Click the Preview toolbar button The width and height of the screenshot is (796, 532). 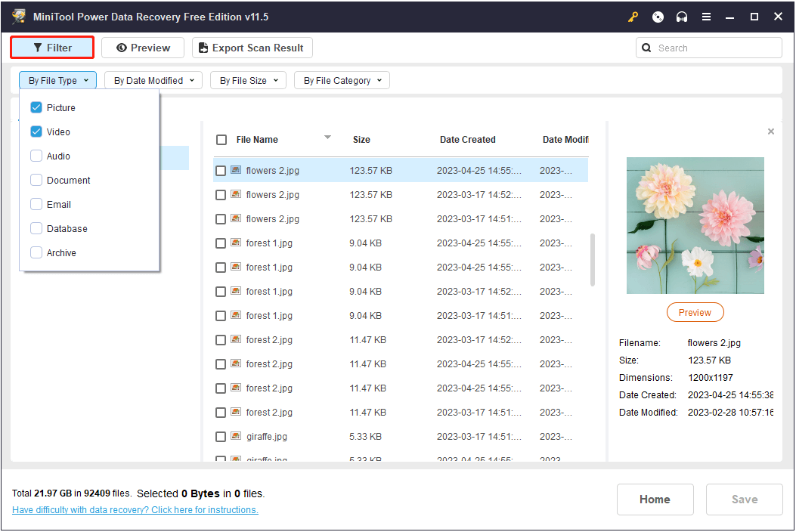pos(143,48)
